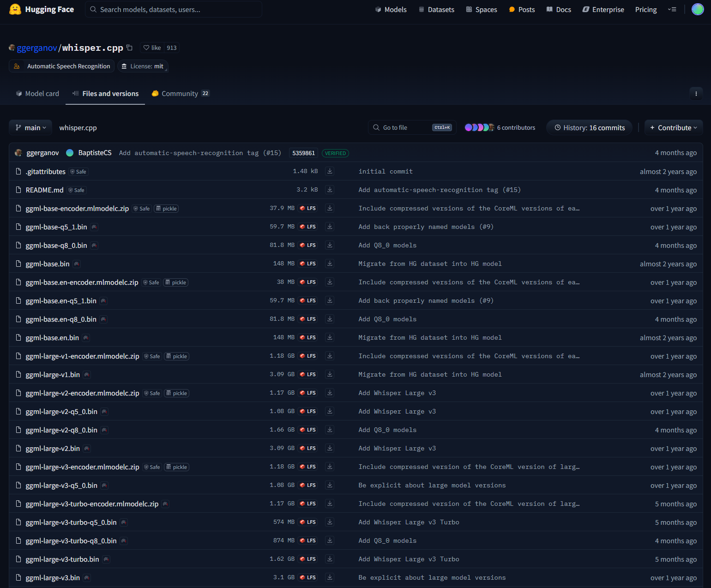Select the Files and versions tab

tap(105, 93)
